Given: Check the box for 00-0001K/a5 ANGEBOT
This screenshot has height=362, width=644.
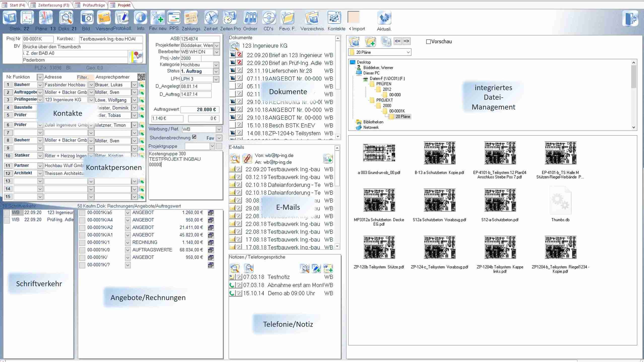Looking at the screenshot, I should coord(82,213).
